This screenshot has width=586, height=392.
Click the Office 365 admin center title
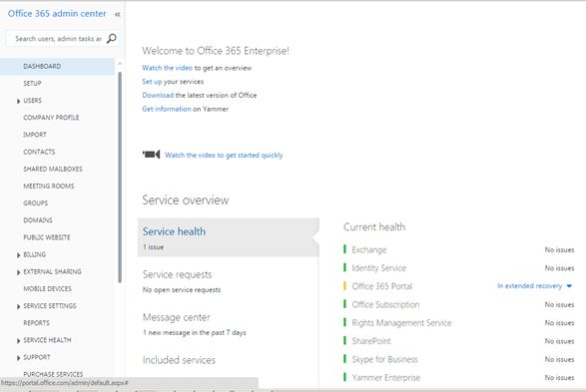pyautogui.click(x=57, y=14)
